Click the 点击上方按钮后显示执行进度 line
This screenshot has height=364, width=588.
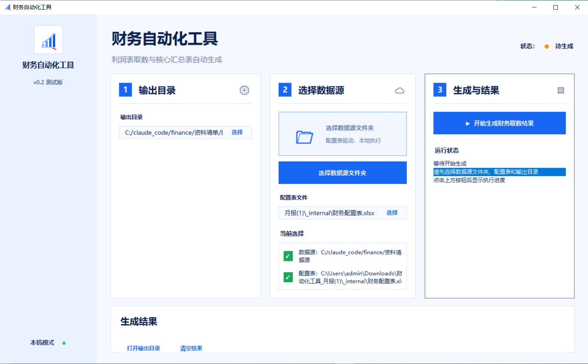click(x=469, y=180)
